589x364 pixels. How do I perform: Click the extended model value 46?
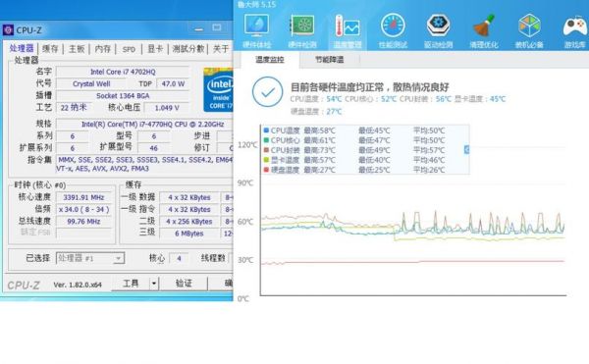[x=154, y=148]
